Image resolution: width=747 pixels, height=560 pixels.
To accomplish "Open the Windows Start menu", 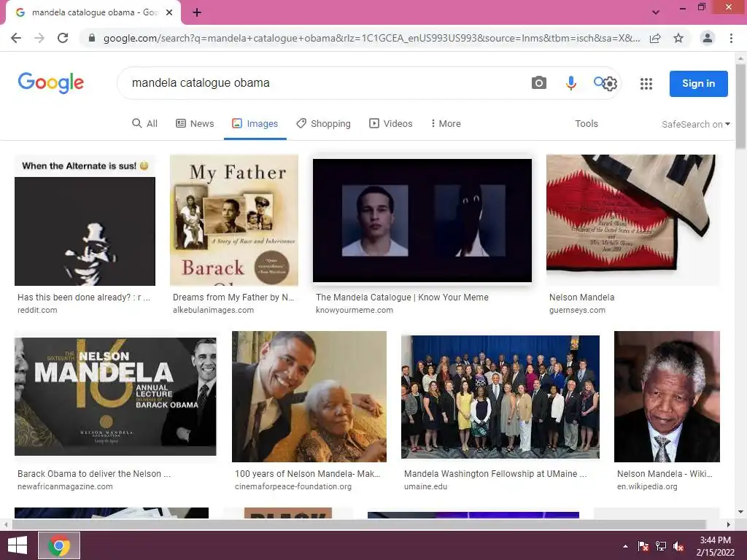I will coord(18,545).
